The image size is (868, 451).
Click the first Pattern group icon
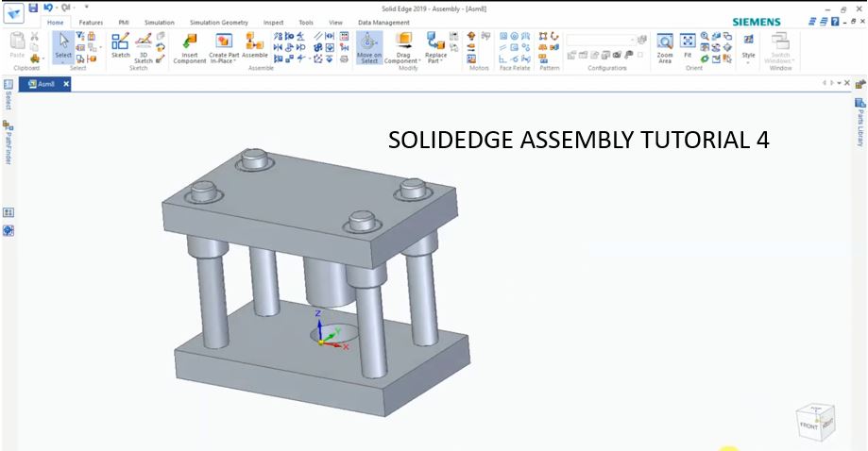coord(543,36)
